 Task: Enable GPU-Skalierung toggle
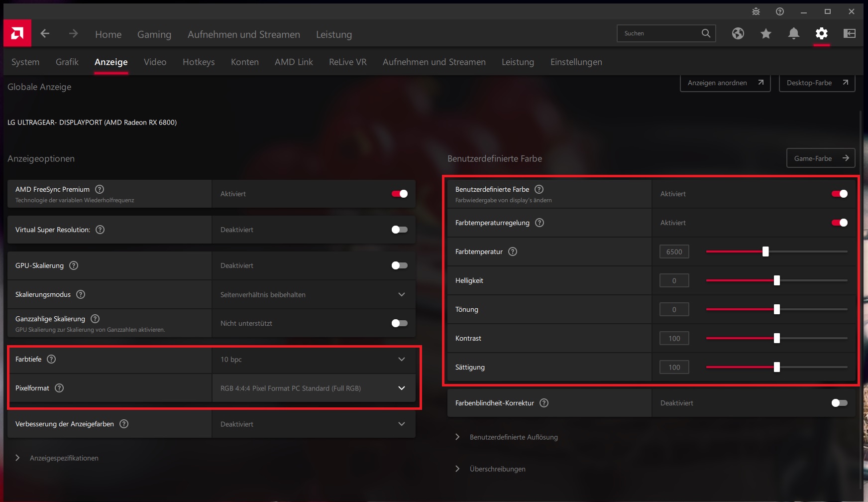[400, 265]
